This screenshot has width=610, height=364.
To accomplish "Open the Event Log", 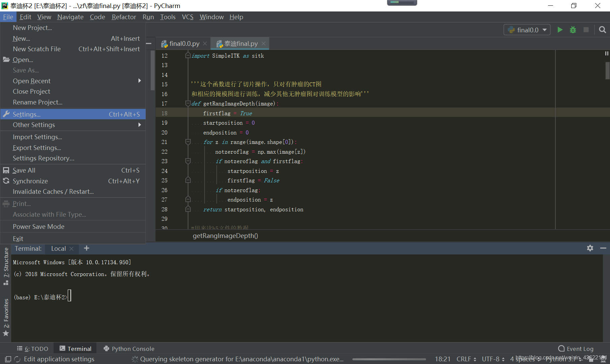I will tap(576, 348).
